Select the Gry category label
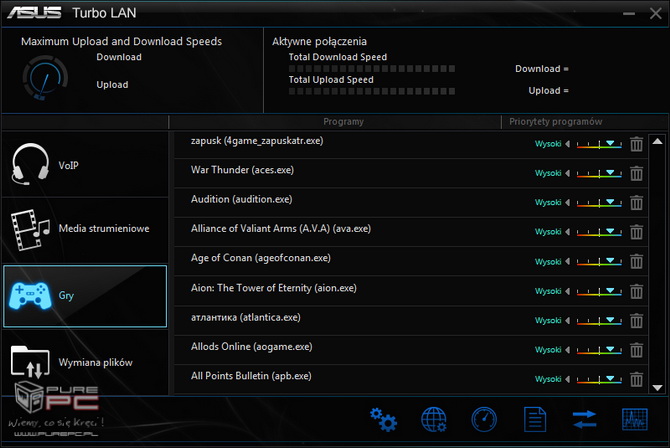This screenshot has width=670, height=448. coord(66,295)
